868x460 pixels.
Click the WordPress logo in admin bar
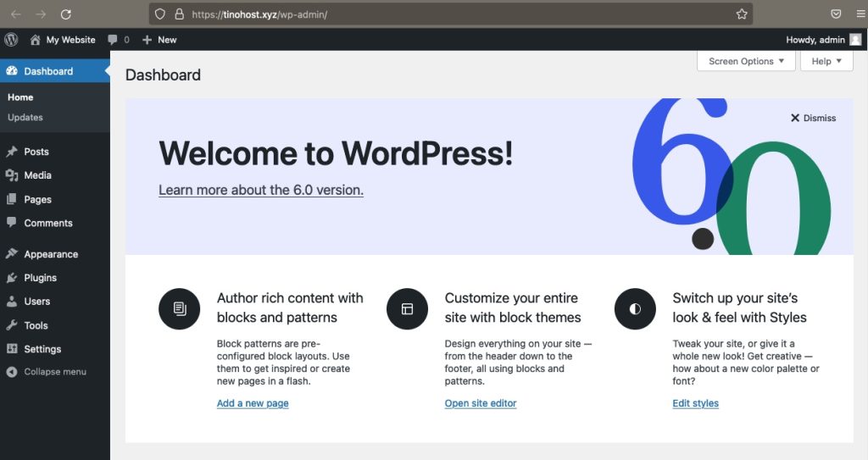[x=11, y=40]
